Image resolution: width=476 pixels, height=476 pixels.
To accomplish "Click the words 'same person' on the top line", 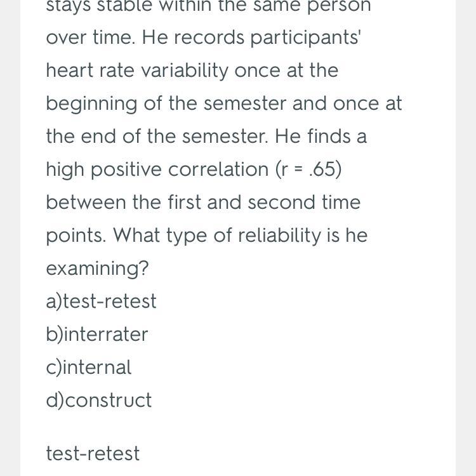I will [317, 6].
